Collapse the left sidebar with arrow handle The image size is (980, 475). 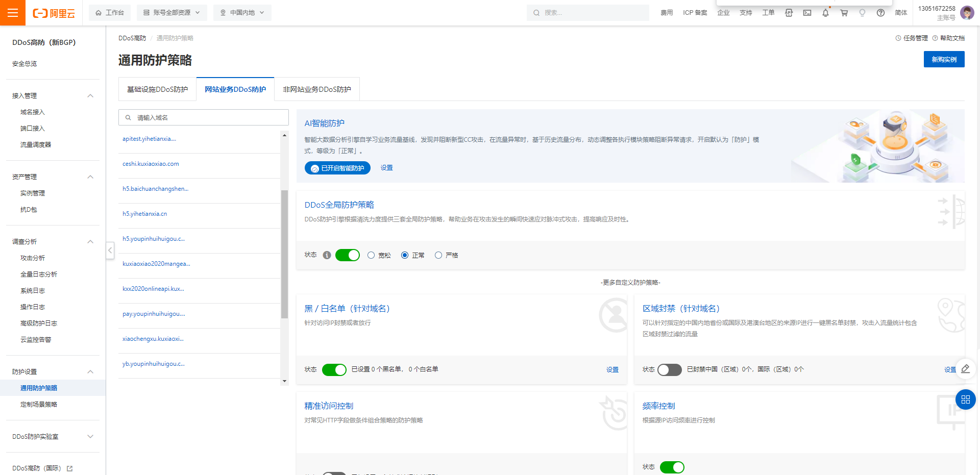click(110, 250)
